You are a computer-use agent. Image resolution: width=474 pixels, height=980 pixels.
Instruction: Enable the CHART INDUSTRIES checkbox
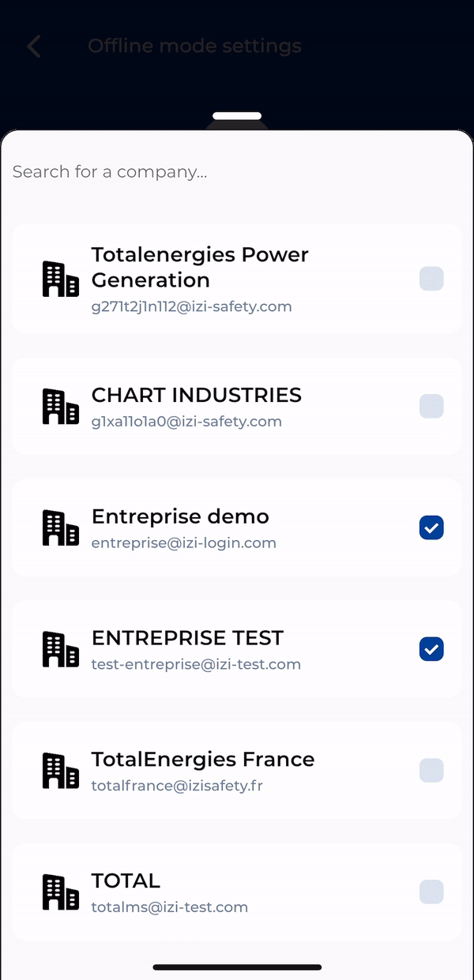click(431, 407)
